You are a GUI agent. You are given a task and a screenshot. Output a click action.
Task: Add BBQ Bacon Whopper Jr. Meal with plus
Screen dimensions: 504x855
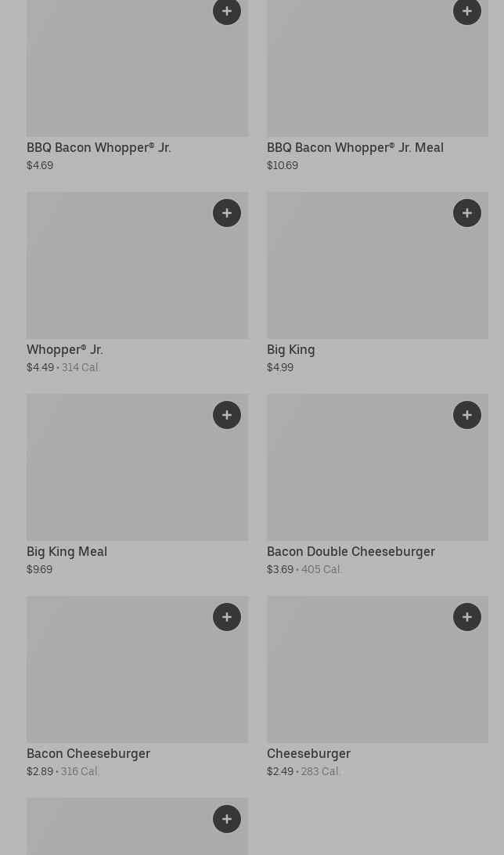coord(467,11)
